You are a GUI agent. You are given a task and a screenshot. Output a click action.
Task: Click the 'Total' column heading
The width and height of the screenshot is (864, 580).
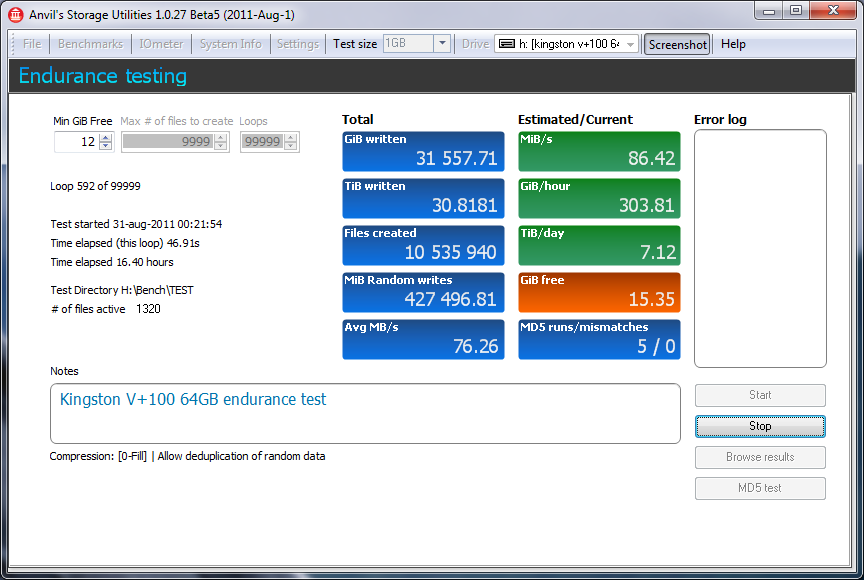pos(358,120)
